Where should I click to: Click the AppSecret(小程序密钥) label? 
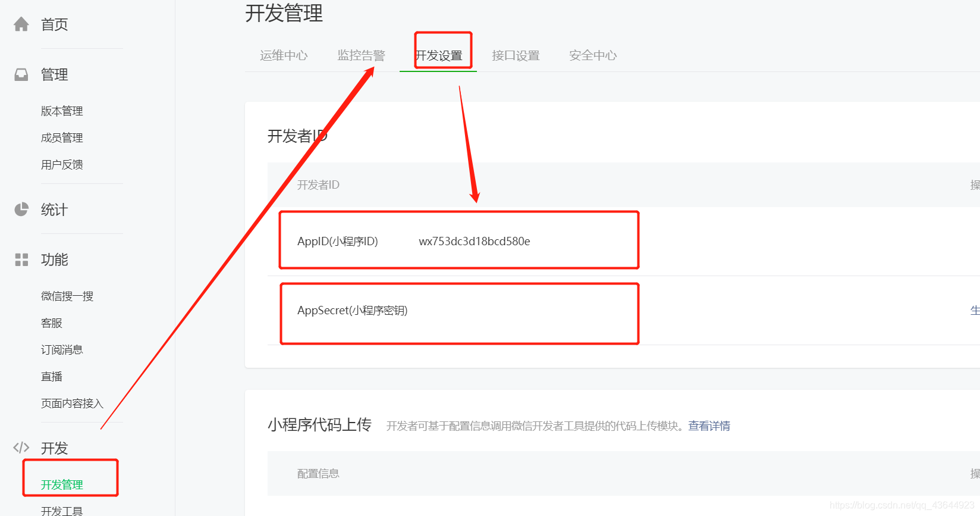pyautogui.click(x=353, y=310)
